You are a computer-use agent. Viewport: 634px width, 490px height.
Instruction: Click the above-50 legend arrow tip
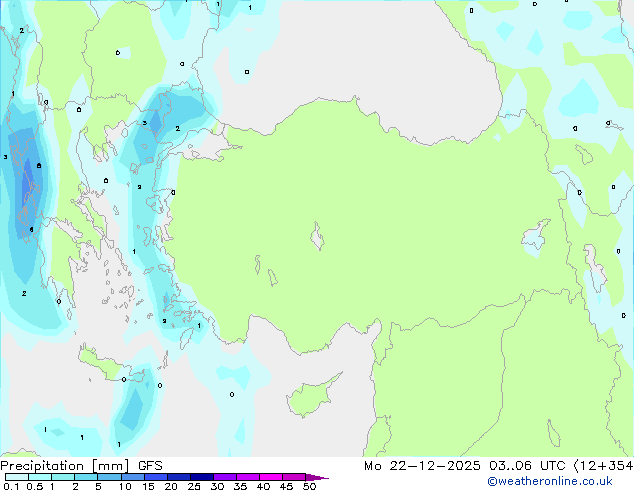point(317,477)
